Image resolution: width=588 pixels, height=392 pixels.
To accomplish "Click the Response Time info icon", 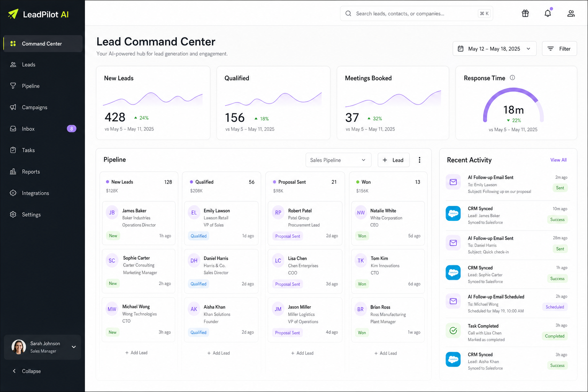I will tap(512, 78).
